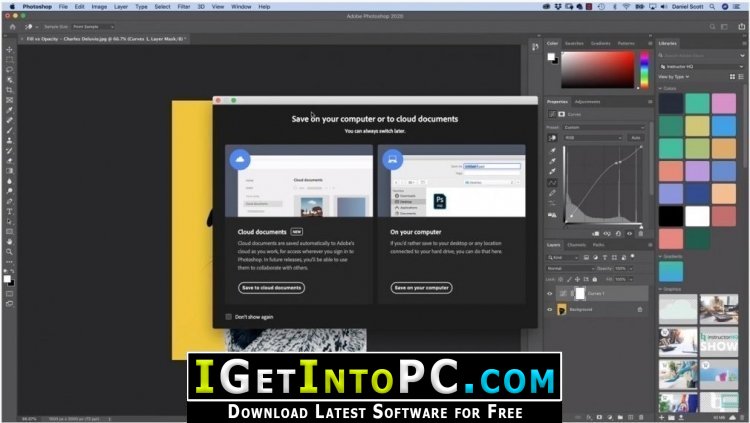Select the Hand tool

pyautogui.click(x=10, y=242)
